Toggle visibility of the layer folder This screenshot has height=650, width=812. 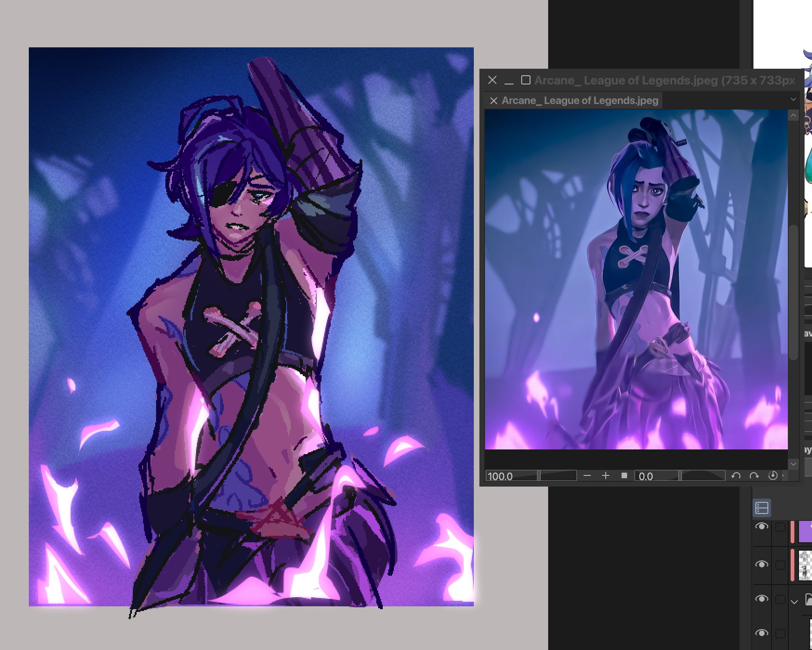(x=761, y=599)
